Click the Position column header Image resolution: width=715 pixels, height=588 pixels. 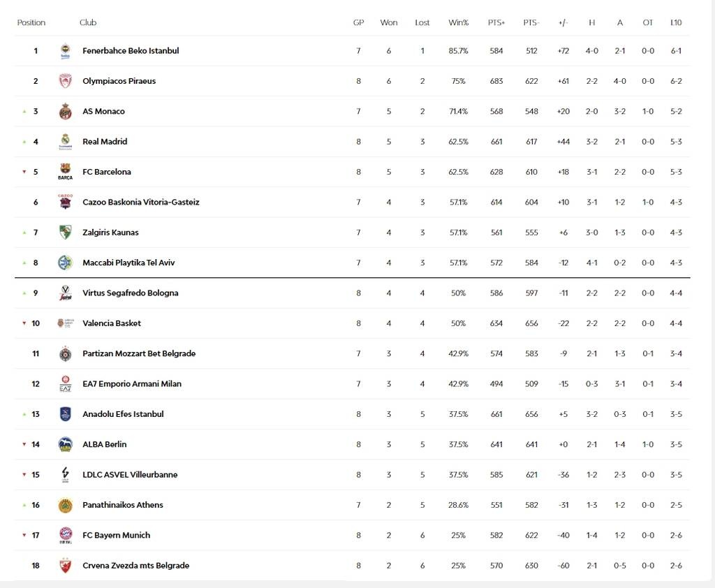pos(31,22)
